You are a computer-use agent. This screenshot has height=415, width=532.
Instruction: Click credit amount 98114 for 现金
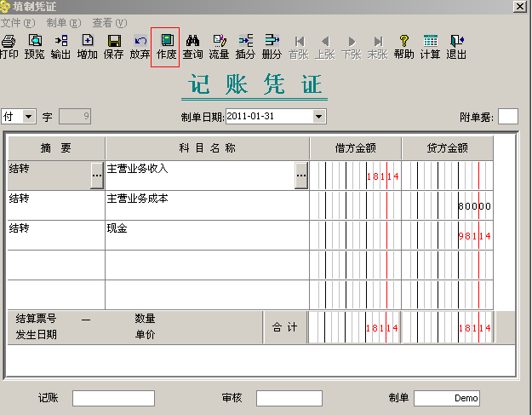pos(474,236)
